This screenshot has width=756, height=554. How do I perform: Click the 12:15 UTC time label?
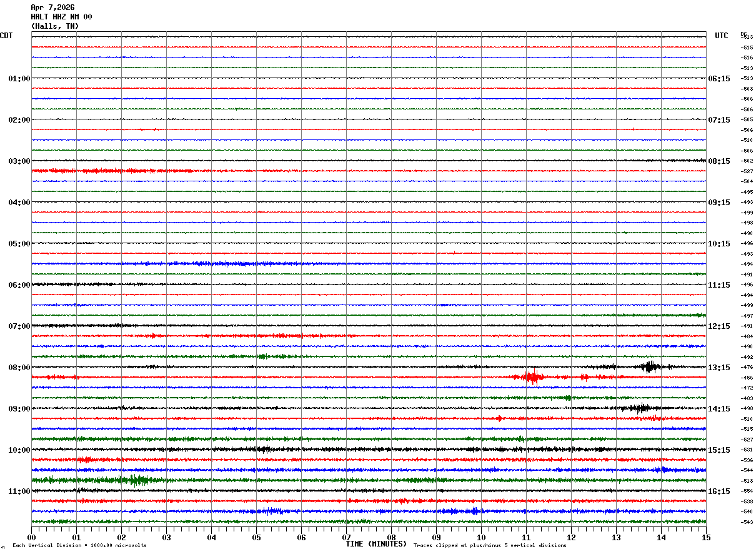[x=719, y=326]
